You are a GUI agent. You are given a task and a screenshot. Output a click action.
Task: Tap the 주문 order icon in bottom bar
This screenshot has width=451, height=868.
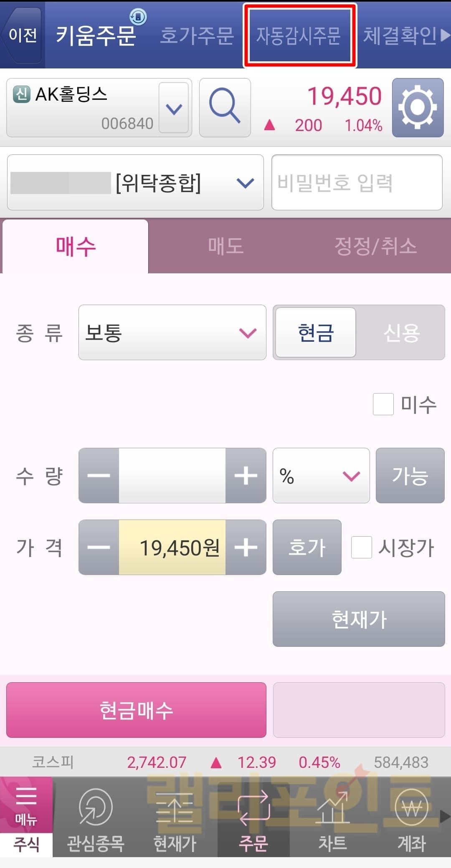253,817
